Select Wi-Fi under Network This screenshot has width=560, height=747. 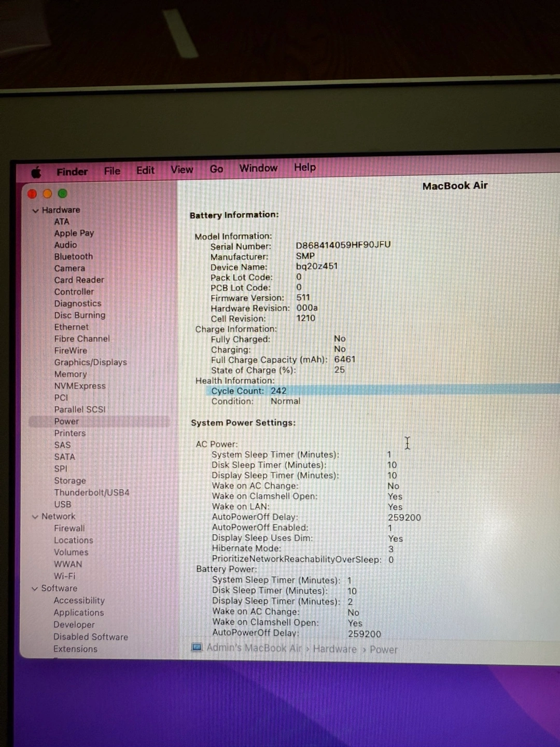(65, 576)
